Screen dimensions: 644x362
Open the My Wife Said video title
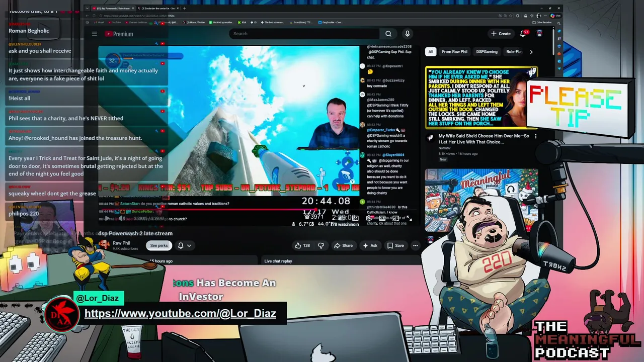(x=484, y=139)
